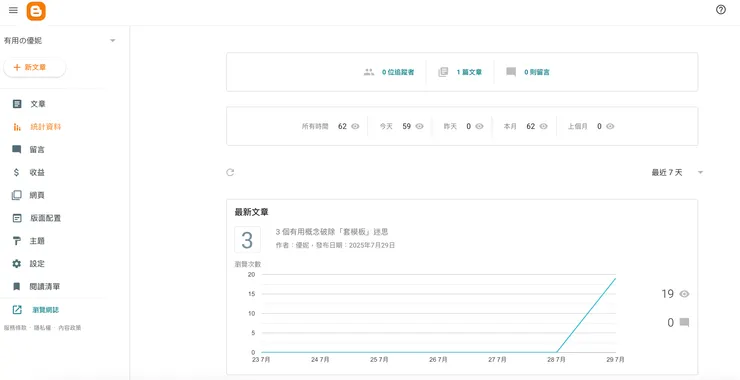Click the 23 7月 chart axis label
The image size is (740, 380).
[x=261, y=360]
